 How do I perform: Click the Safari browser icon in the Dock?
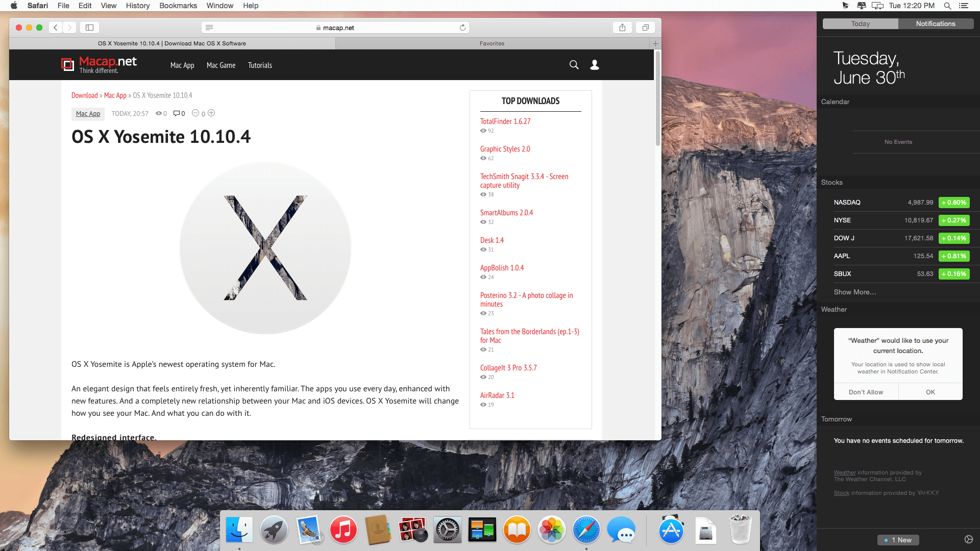585,530
